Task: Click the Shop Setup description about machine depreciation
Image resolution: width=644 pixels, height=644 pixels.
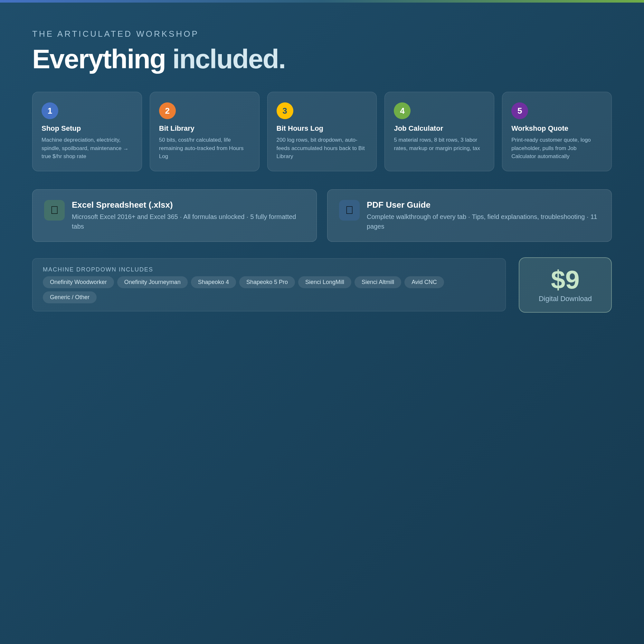Action: [85, 148]
